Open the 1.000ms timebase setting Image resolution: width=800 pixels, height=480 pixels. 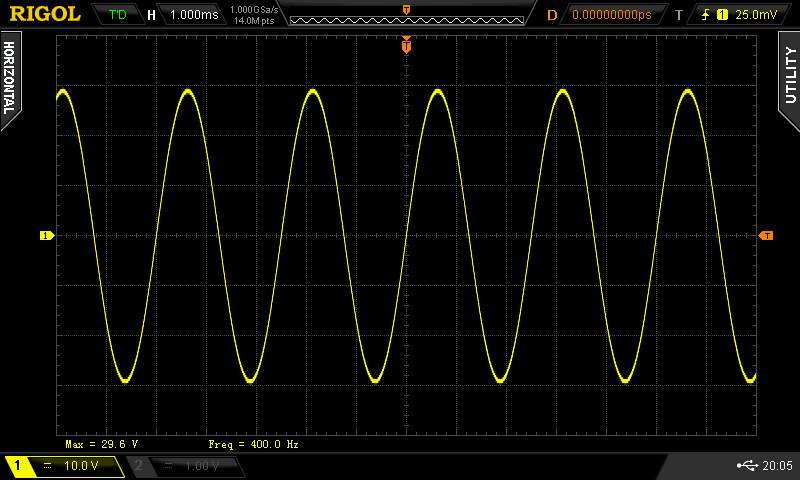pyautogui.click(x=194, y=15)
